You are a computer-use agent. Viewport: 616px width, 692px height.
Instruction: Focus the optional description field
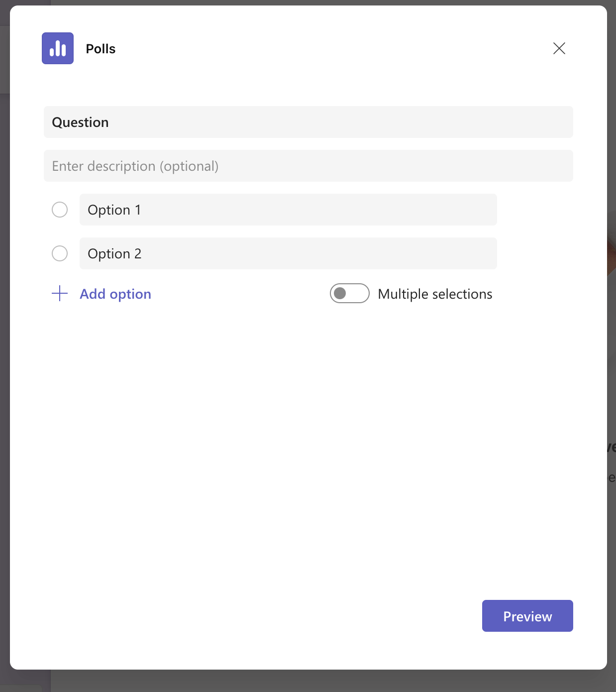[308, 166]
